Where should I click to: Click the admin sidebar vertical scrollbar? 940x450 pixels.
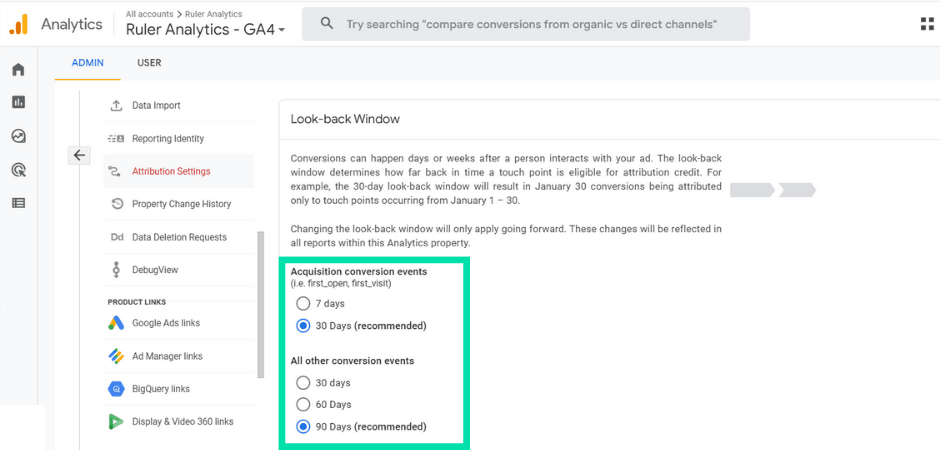tap(261, 300)
